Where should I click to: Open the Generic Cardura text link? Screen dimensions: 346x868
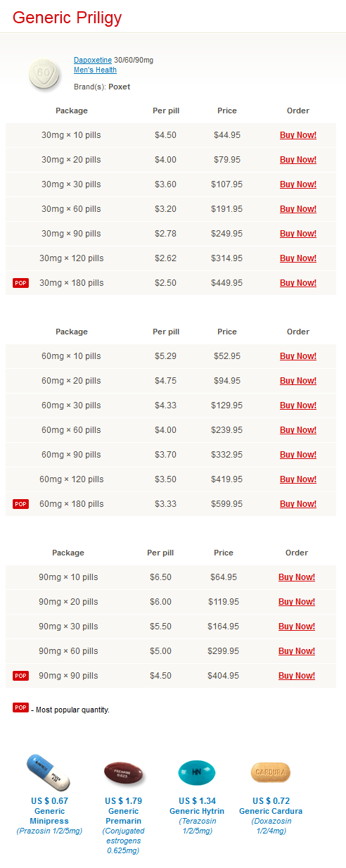coord(271,811)
